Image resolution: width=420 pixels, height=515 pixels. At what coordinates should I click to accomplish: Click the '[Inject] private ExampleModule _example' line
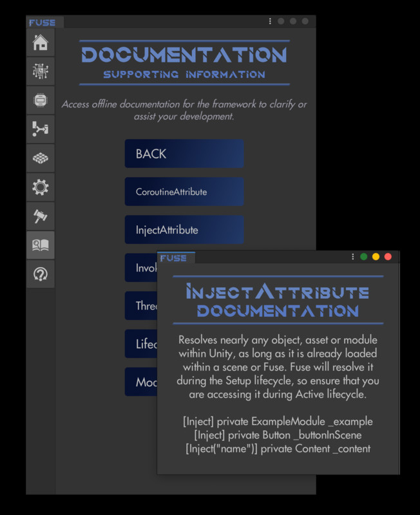[278, 422]
